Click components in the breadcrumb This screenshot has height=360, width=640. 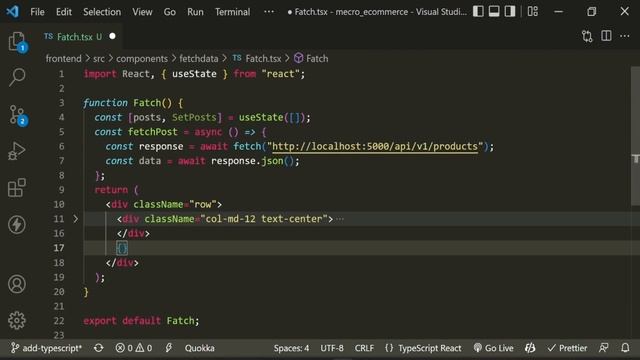click(142, 59)
